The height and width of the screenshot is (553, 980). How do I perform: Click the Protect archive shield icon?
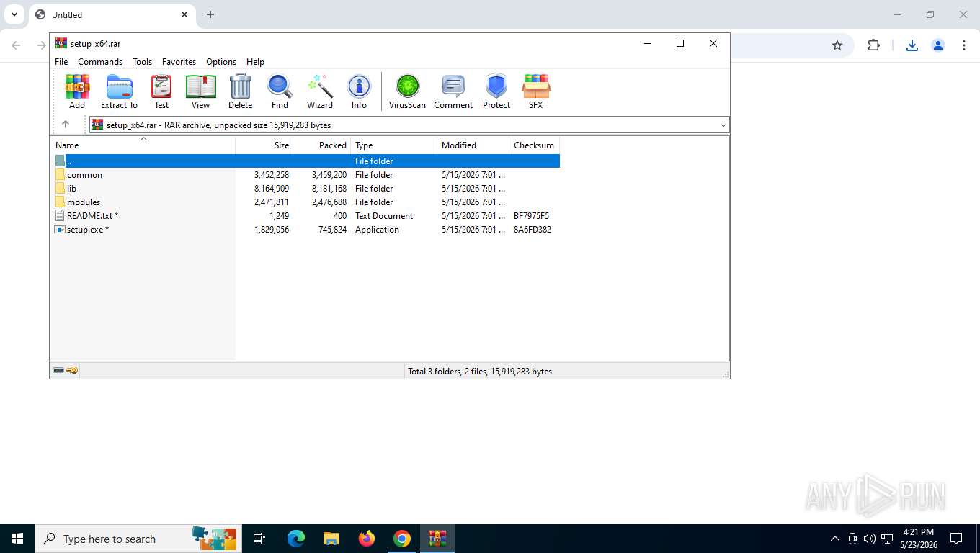pyautogui.click(x=496, y=91)
